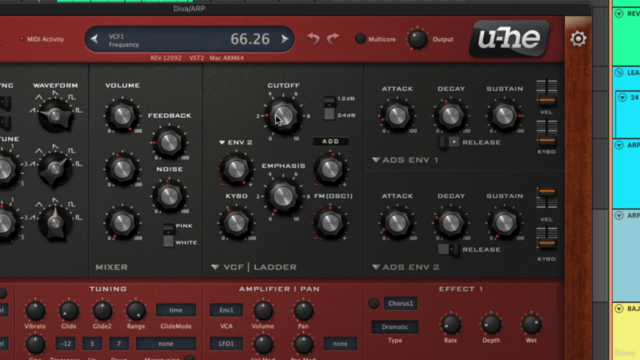Screen dimensions: 640x360
Task: Click the Glide2 knob
Action: 102,311
